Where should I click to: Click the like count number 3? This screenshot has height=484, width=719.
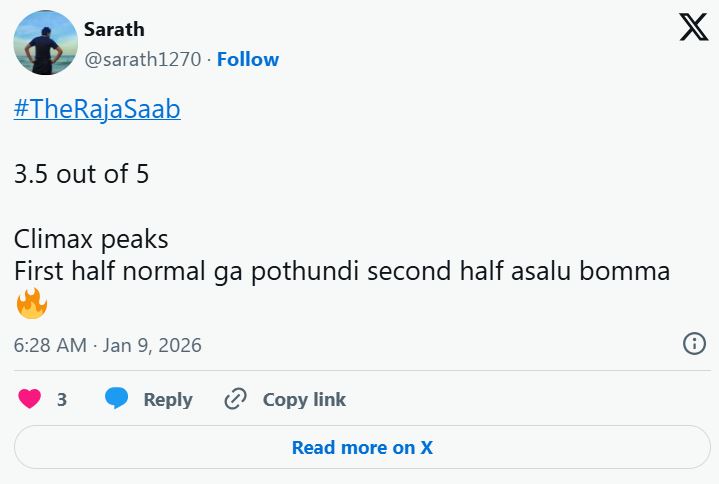click(62, 399)
